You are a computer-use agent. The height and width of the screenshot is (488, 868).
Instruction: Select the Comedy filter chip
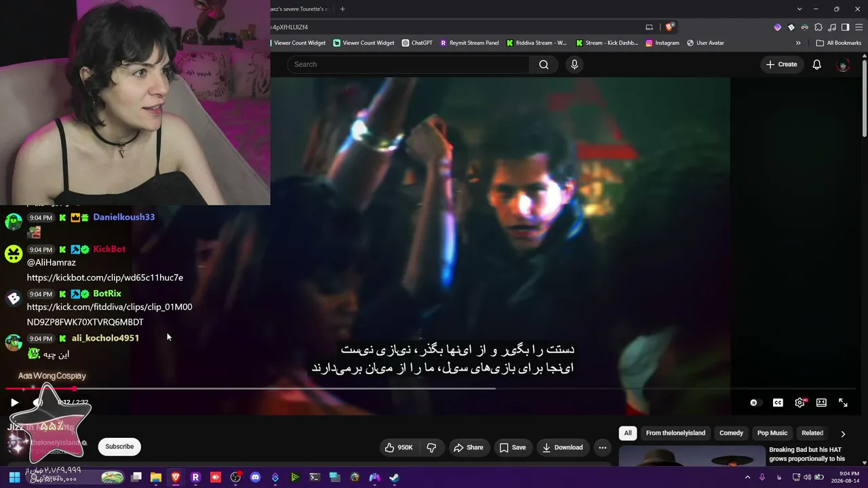click(x=731, y=433)
